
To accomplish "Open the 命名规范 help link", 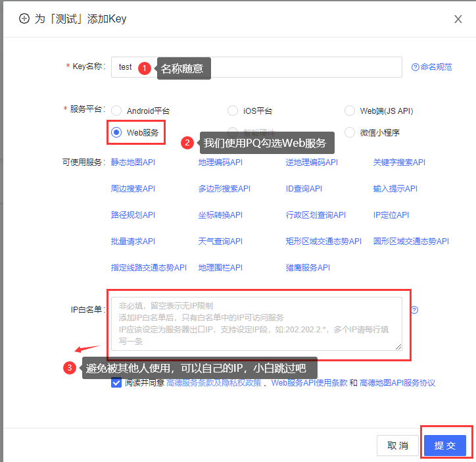I will [x=432, y=67].
